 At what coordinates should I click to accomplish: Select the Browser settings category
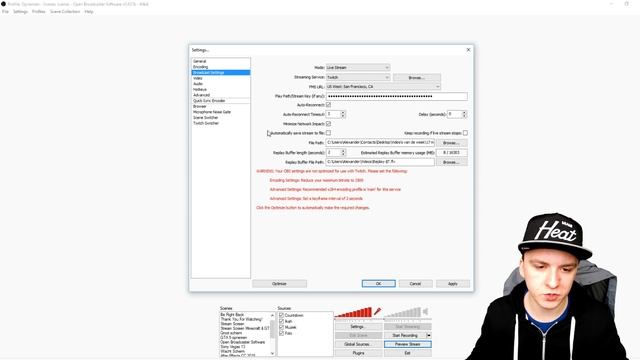coord(220,106)
